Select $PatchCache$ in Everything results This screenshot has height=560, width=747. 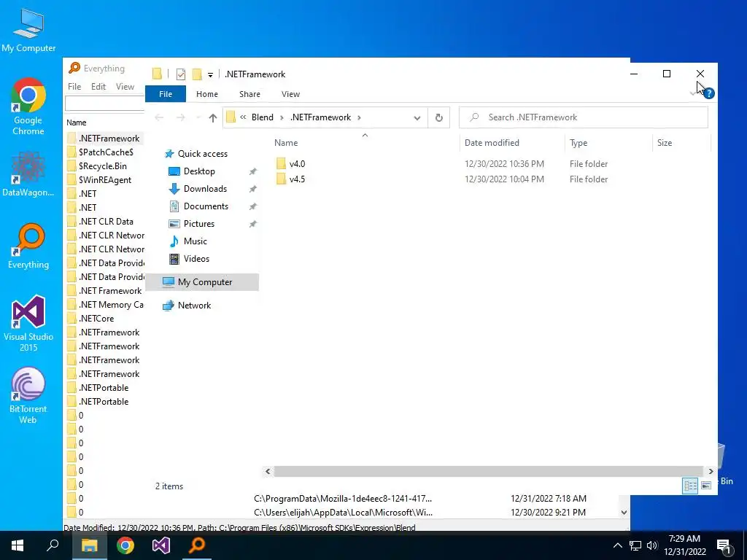pyautogui.click(x=106, y=152)
